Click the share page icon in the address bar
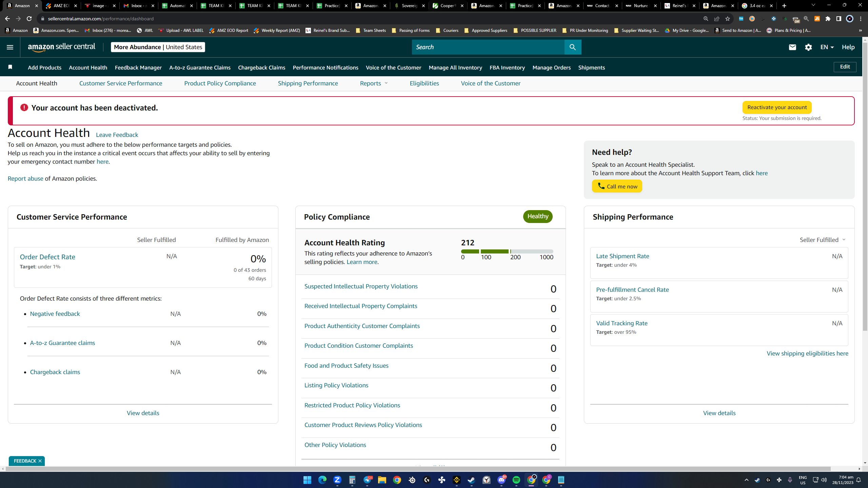This screenshot has width=868, height=488. [x=716, y=19]
